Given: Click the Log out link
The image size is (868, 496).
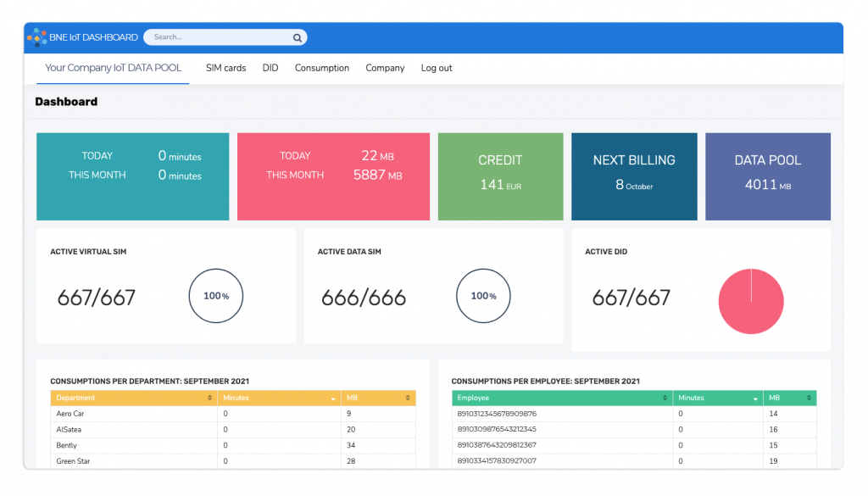Looking at the screenshot, I should pos(436,68).
